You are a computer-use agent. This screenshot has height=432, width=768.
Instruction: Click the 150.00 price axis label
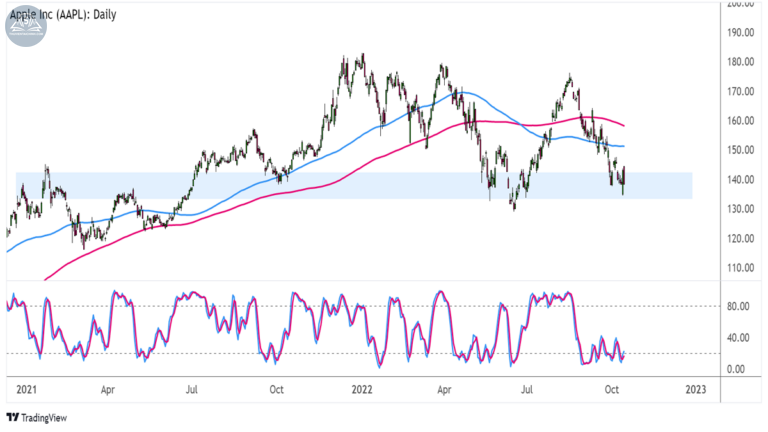coord(740,150)
